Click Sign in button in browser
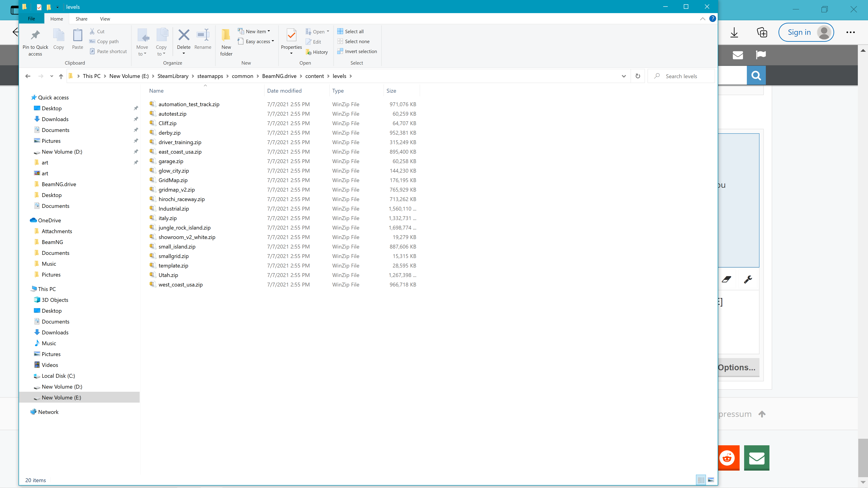Image resolution: width=868 pixels, height=488 pixels. tap(806, 32)
